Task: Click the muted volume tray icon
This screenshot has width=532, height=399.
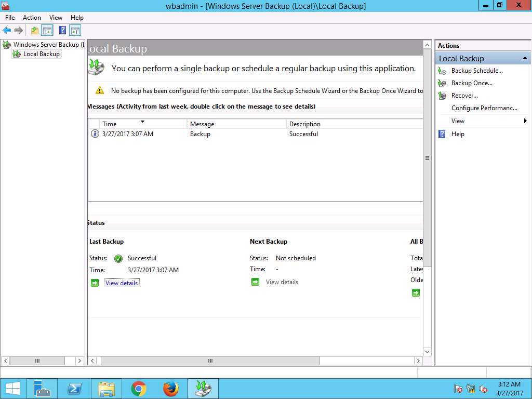Action: click(x=483, y=389)
